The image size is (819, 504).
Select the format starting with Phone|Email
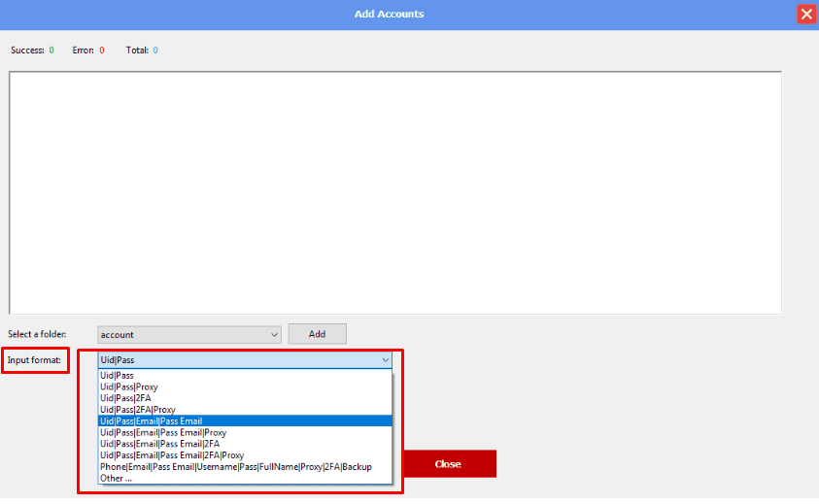coord(235,467)
